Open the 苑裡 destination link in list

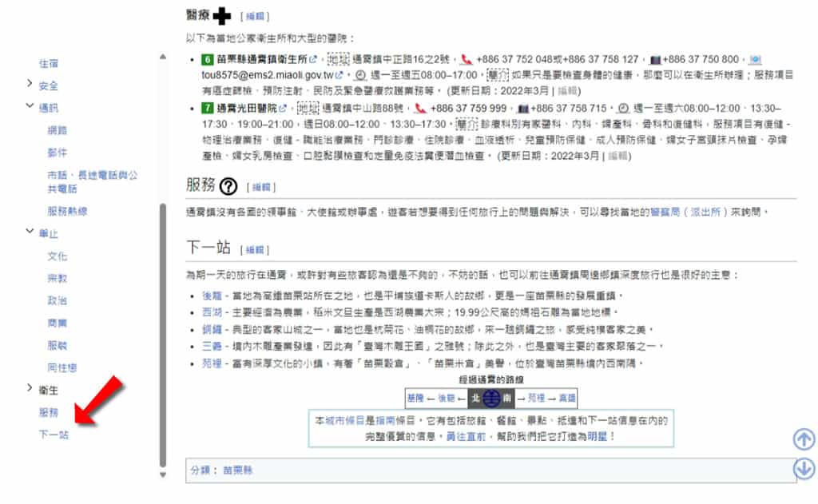(x=212, y=363)
